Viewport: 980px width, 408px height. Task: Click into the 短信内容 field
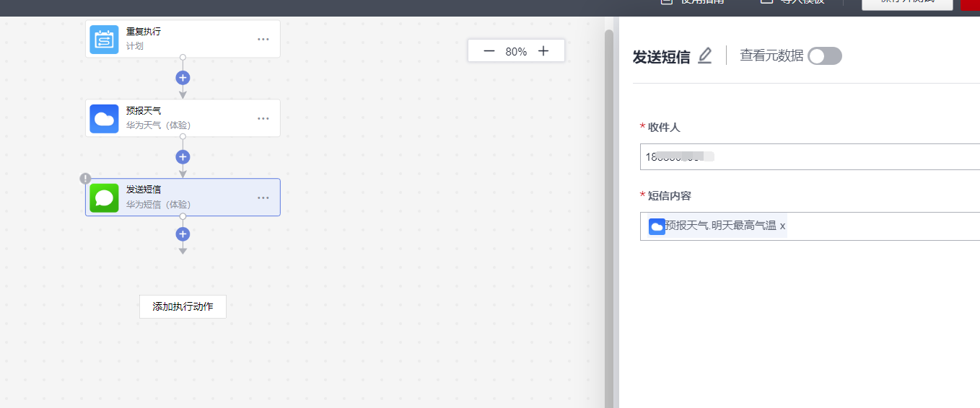[810, 226]
